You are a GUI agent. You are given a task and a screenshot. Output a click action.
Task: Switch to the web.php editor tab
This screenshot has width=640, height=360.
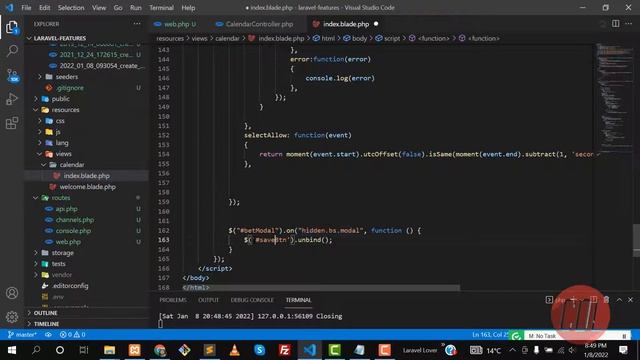(176, 24)
